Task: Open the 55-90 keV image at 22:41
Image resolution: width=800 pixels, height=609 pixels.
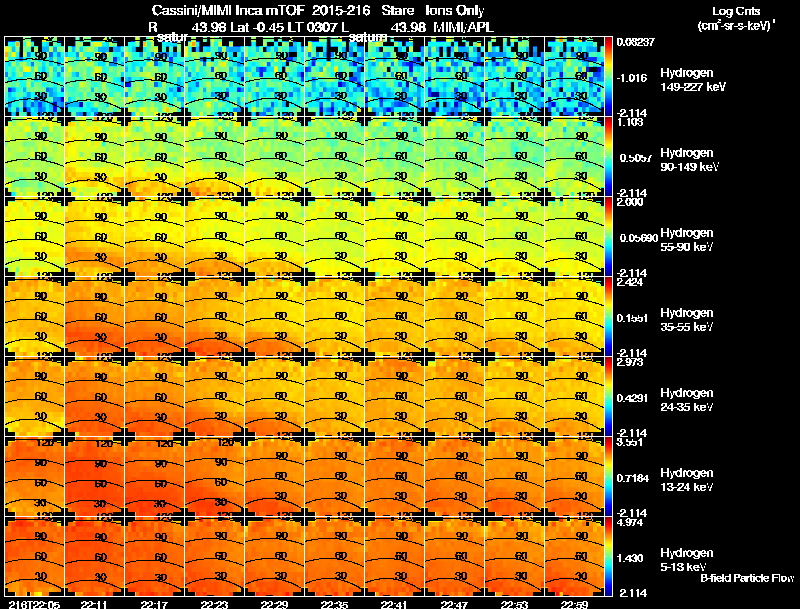Action: [x=394, y=237]
